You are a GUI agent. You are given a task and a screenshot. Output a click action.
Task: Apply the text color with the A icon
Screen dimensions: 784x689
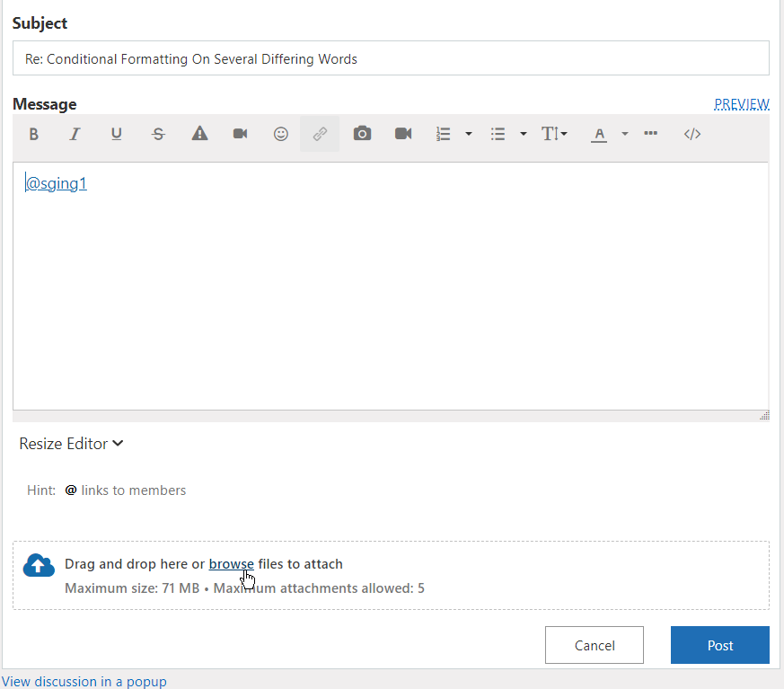(x=599, y=135)
